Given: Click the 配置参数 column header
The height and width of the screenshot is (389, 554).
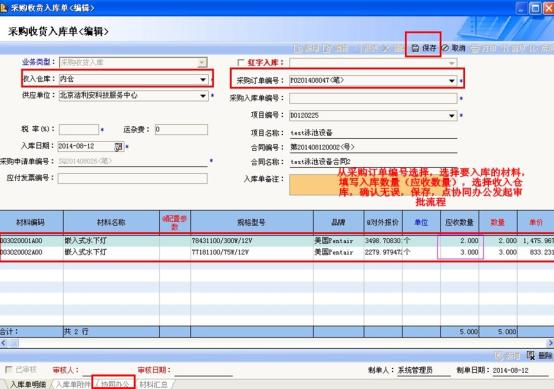Looking at the screenshot, I should pos(175,222).
